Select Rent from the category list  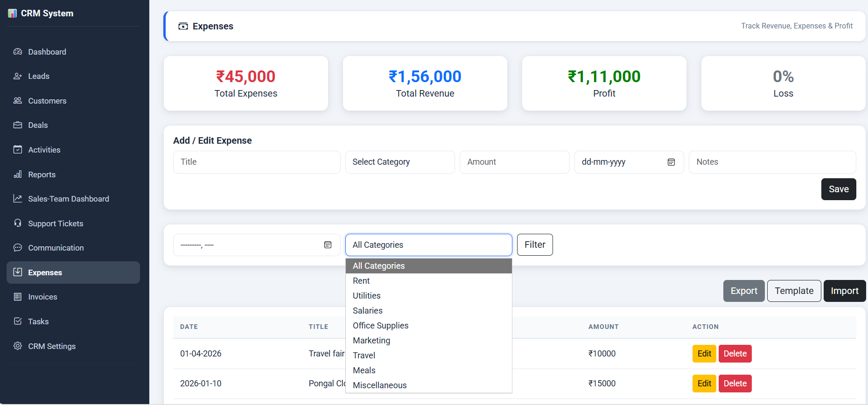pos(428,281)
